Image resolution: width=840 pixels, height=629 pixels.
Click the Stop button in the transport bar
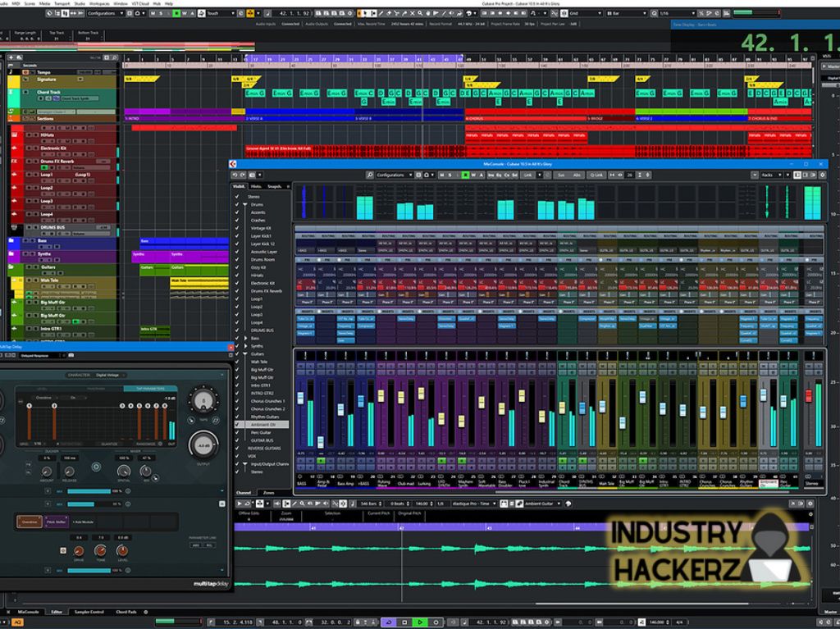[x=405, y=622]
